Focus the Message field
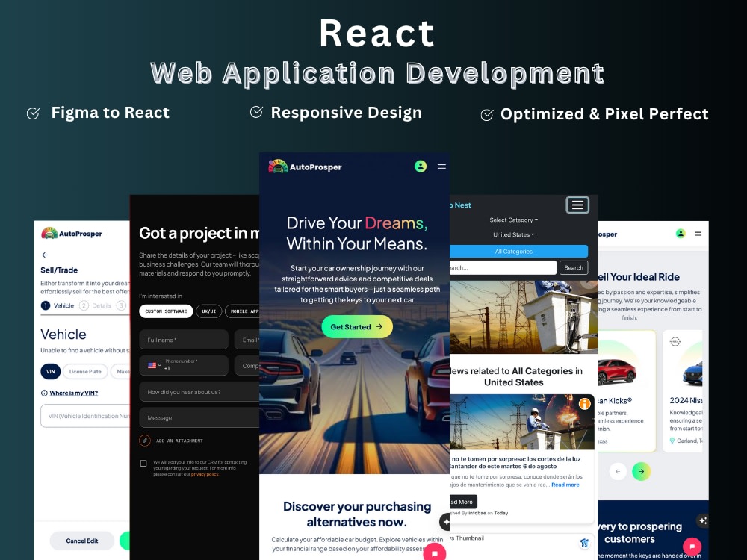 tap(199, 417)
